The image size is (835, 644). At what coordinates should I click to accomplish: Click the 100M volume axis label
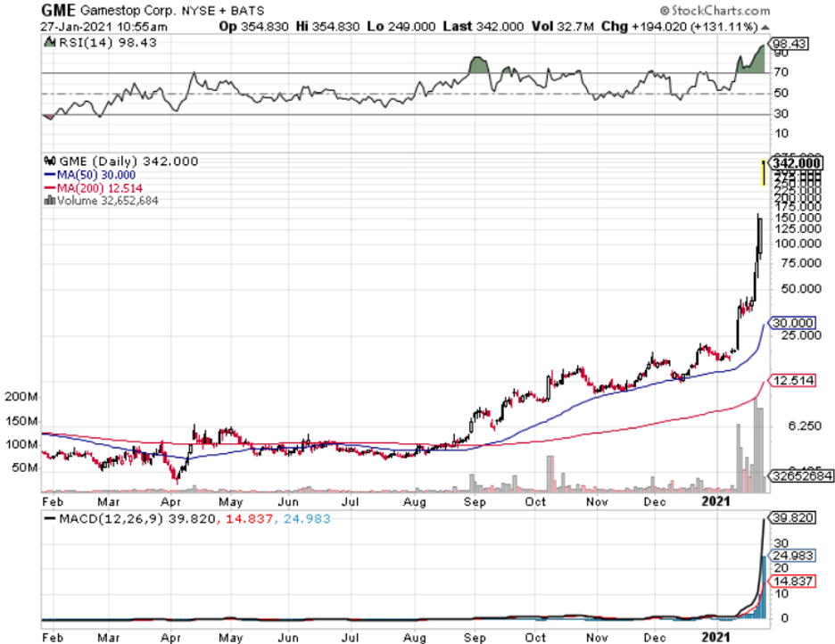coord(21,444)
